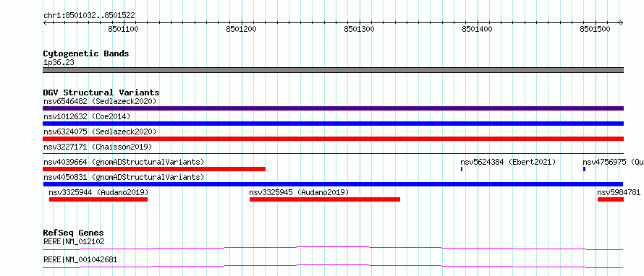
Task: Open the RERE|NM_012102 transcript label
Action: pos(74,241)
